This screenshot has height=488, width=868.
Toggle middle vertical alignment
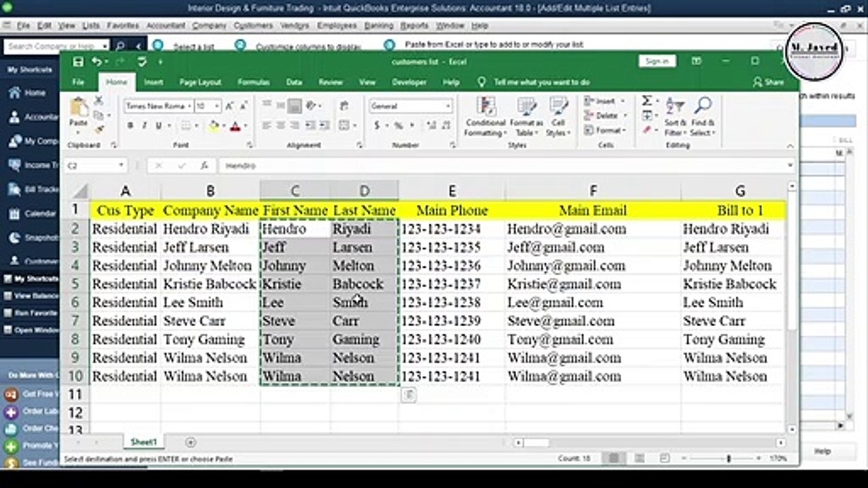(280, 106)
